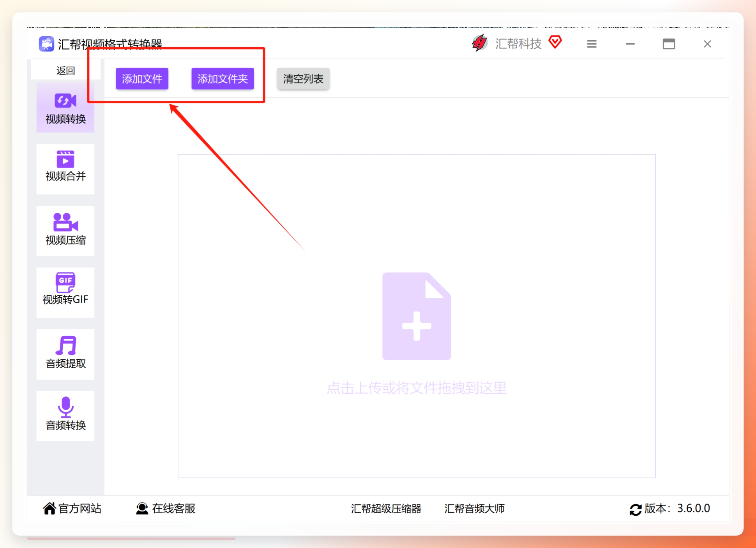The height and width of the screenshot is (548, 756).
Task: Click the 点击上传或将文件拖拽到这里 prompt text
Action: (417, 388)
